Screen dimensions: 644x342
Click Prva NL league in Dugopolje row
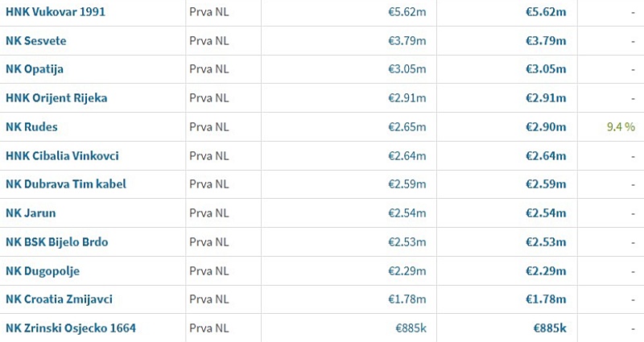coord(209,271)
